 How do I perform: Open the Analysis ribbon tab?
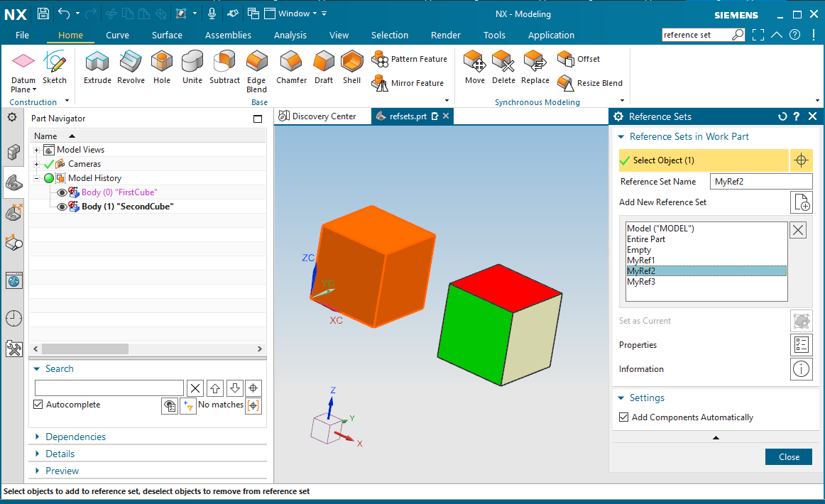tap(290, 35)
